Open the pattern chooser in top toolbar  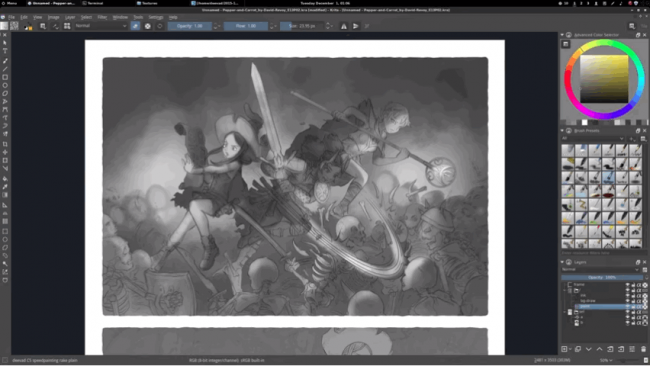click(14, 26)
